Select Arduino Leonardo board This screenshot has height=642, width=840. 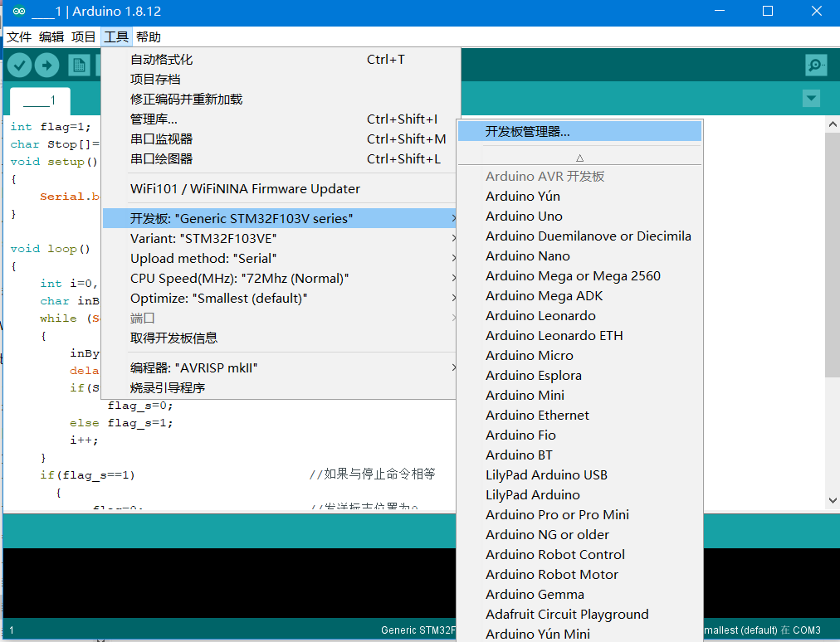(x=579, y=315)
